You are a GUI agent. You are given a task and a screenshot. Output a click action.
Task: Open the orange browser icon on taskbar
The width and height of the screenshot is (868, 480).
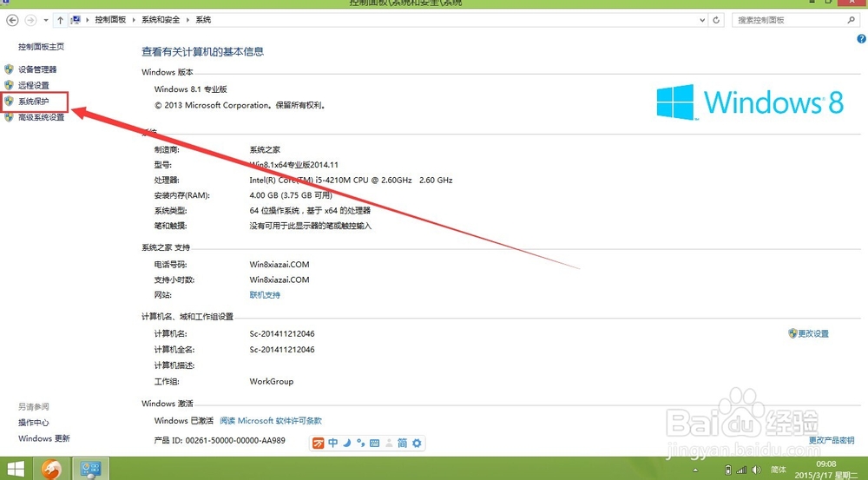pyautogui.click(x=52, y=470)
